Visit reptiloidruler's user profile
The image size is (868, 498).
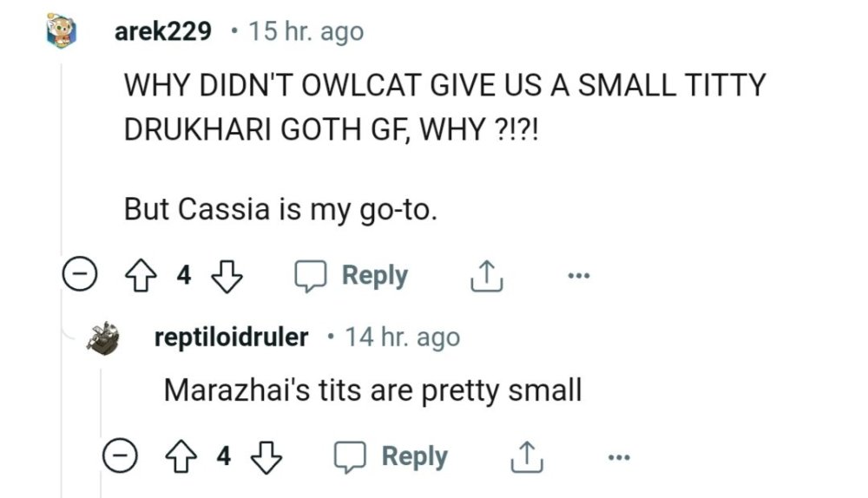(231, 337)
